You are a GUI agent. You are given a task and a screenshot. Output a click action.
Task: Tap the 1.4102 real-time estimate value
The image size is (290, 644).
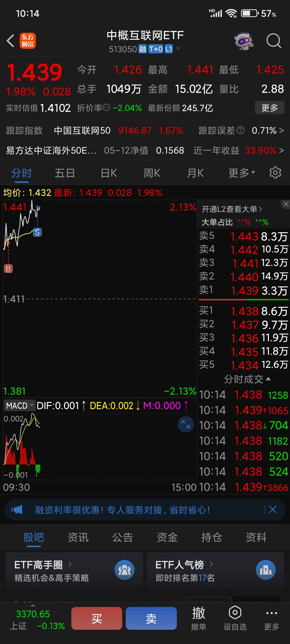coord(55,108)
